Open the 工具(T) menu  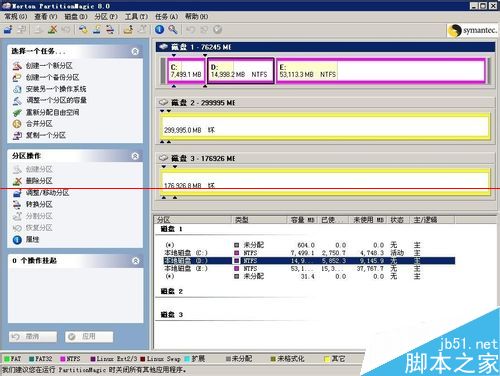(x=136, y=16)
